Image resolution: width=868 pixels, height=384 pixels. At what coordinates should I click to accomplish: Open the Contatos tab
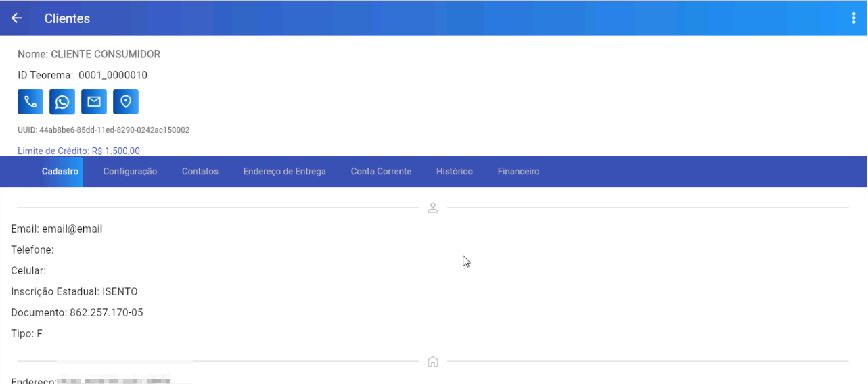tap(200, 172)
